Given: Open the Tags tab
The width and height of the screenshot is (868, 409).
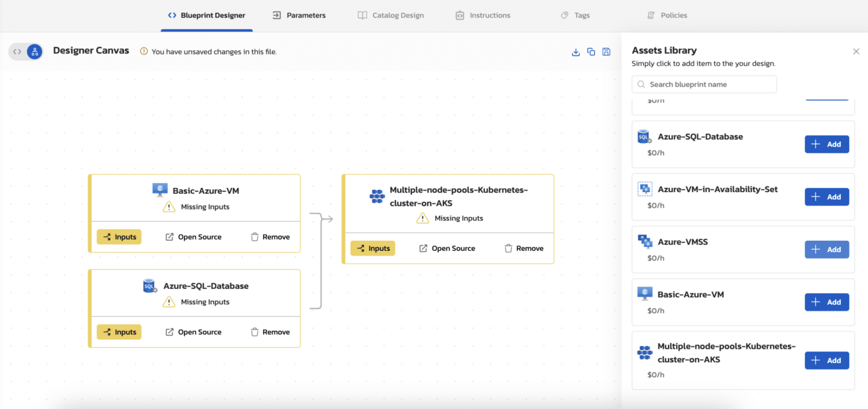Looking at the screenshot, I should point(575,15).
